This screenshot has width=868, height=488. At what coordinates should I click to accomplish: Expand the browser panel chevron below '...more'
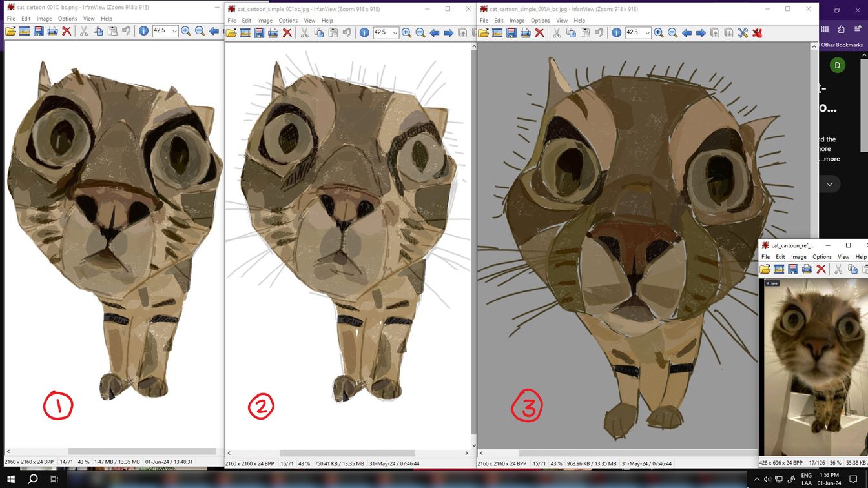pos(830,184)
